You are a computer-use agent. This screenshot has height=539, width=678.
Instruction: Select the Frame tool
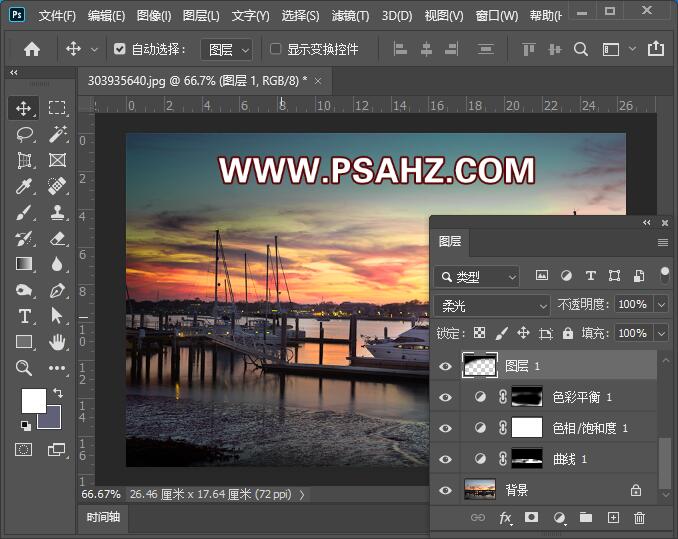[57, 160]
